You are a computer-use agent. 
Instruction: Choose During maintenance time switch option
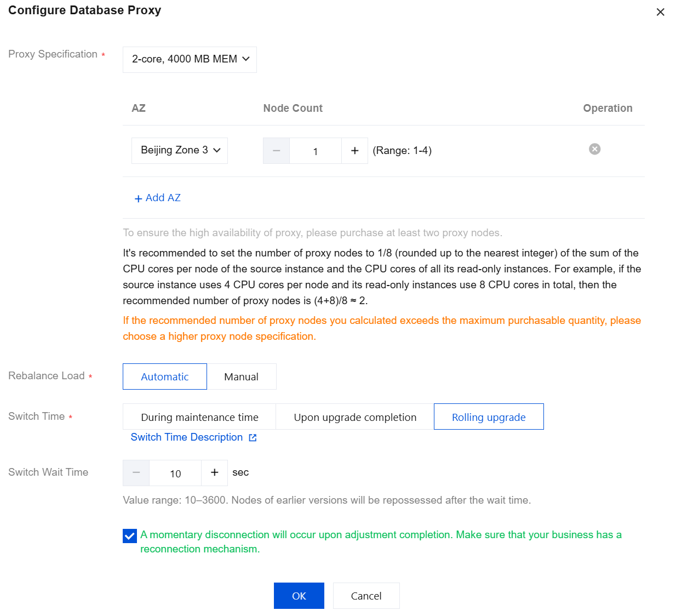tap(199, 417)
